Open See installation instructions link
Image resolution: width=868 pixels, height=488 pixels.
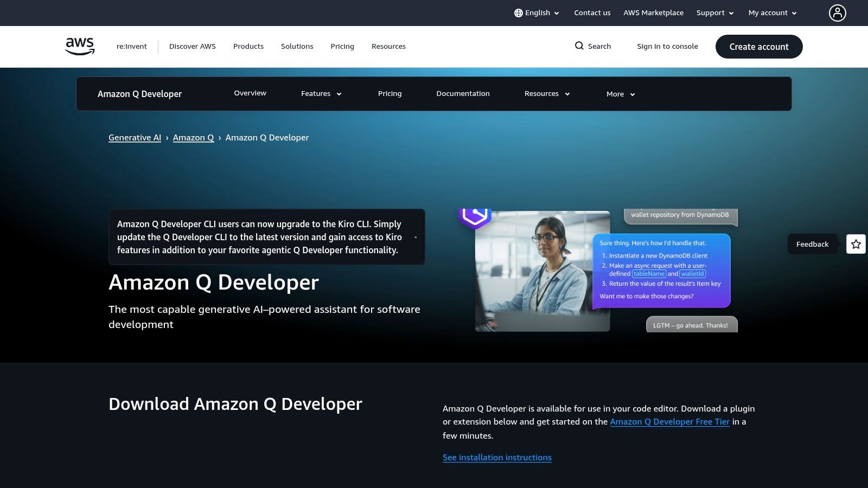click(x=497, y=457)
